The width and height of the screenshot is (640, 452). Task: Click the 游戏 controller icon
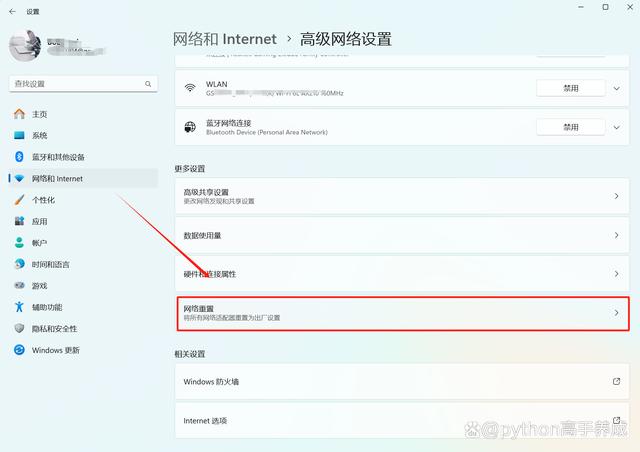coord(19,285)
